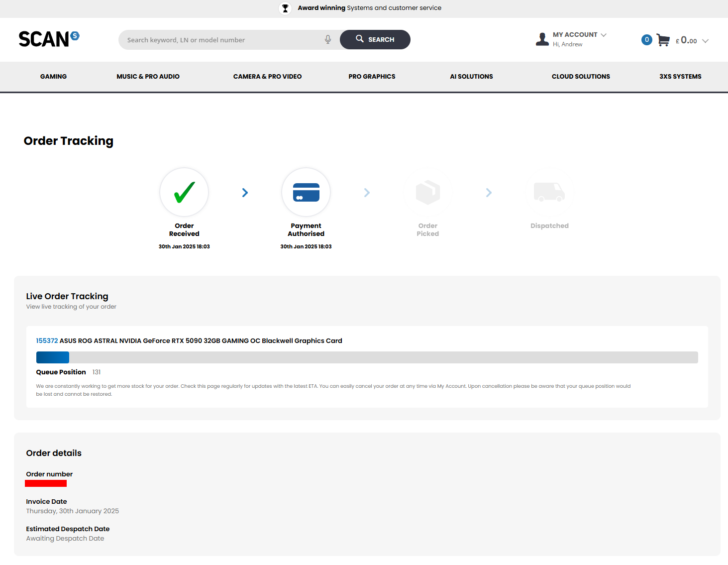Click the Payment Authorised credit card icon
The height and width of the screenshot is (565, 728).
(x=306, y=192)
